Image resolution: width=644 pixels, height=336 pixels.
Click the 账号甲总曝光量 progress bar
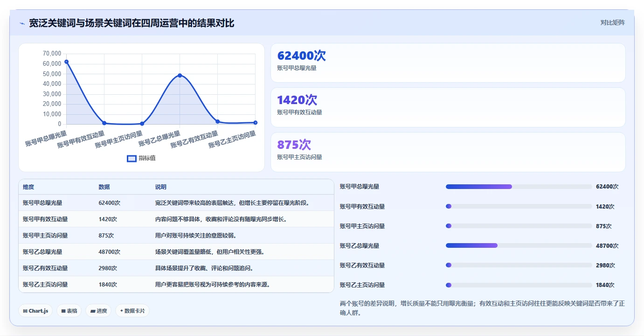coord(519,187)
